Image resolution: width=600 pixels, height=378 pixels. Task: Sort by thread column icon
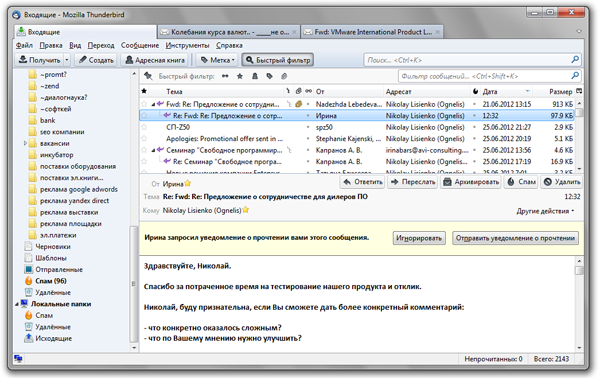[288, 91]
